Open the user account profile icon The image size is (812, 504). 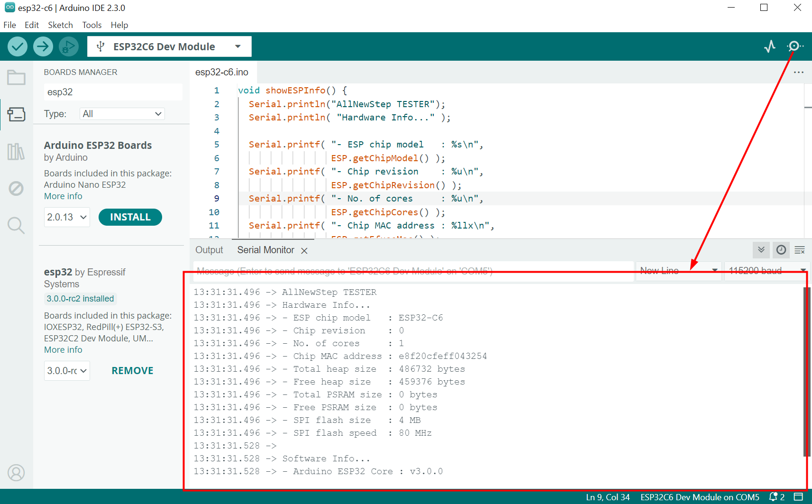[16, 473]
